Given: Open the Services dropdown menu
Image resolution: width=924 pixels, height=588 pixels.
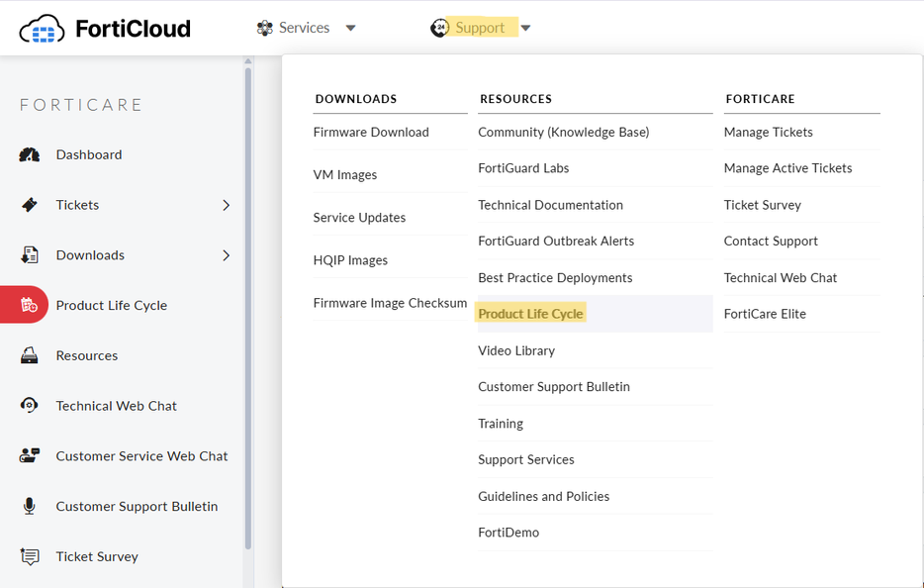Looking at the screenshot, I should [305, 28].
